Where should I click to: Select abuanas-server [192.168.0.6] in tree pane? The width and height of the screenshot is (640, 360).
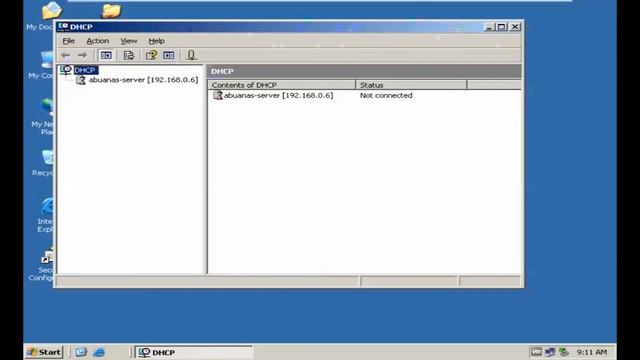click(x=143, y=80)
